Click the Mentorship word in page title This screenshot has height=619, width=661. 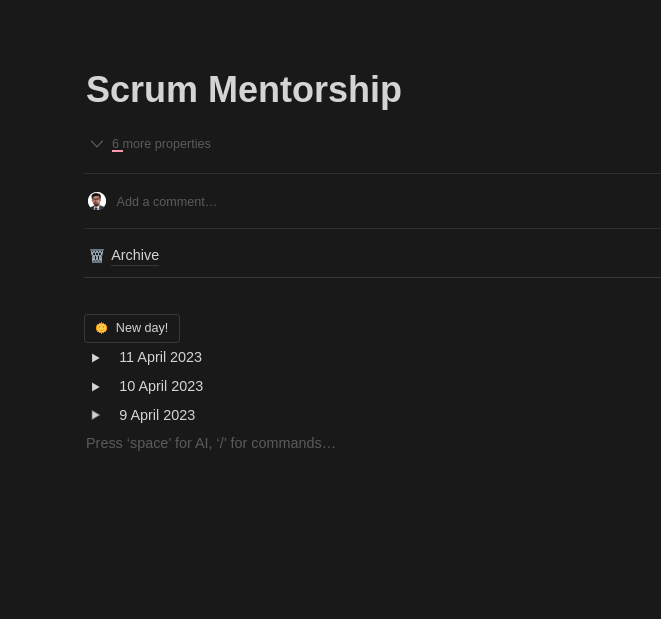304,90
